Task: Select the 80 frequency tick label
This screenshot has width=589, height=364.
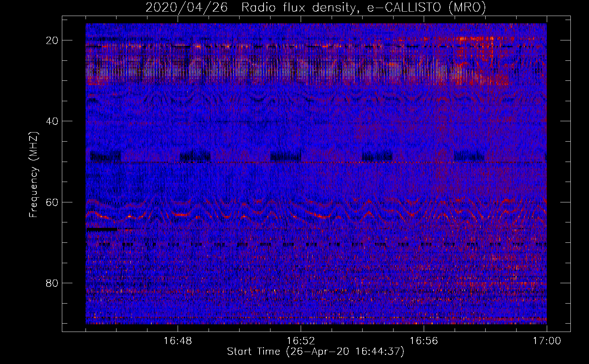Action: point(52,283)
